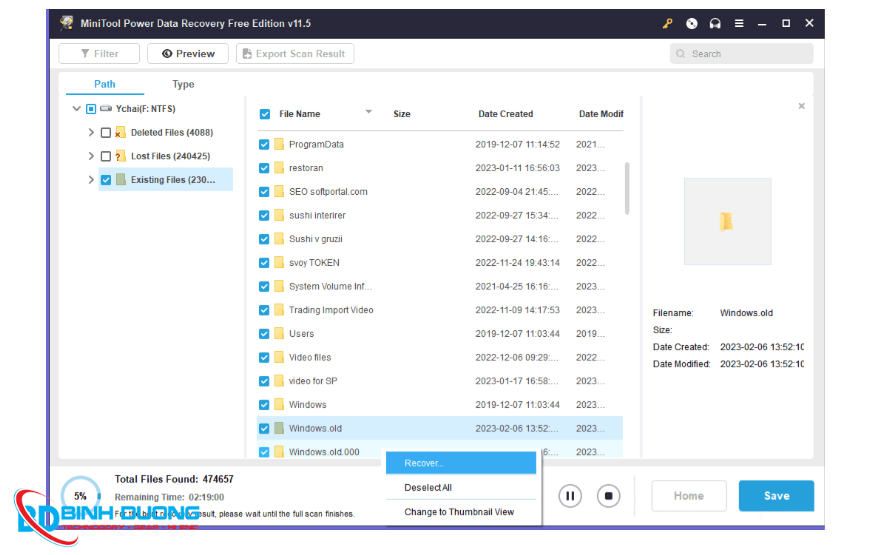Click the Preview button
This screenshot has height=555, width=870.
point(188,54)
